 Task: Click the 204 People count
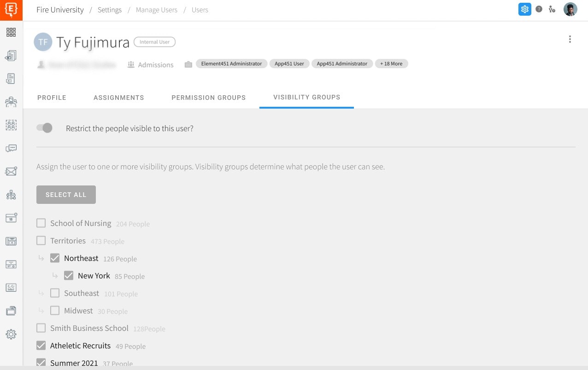point(133,224)
